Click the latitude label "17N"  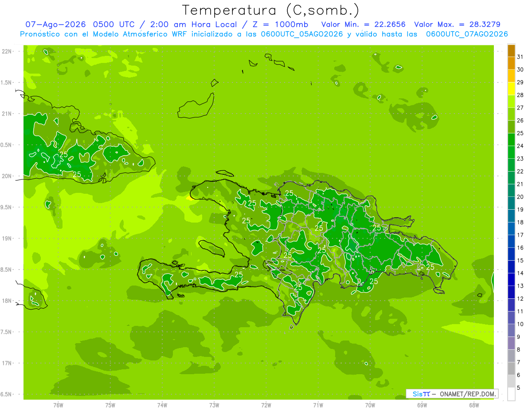pyautogui.click(x=7, y=363)
